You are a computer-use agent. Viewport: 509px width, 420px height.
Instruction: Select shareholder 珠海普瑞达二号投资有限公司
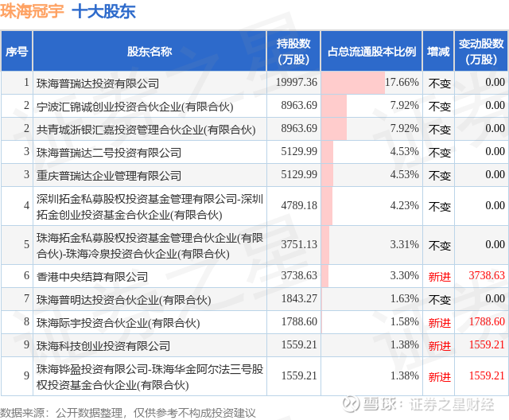[x=109, y=153]
